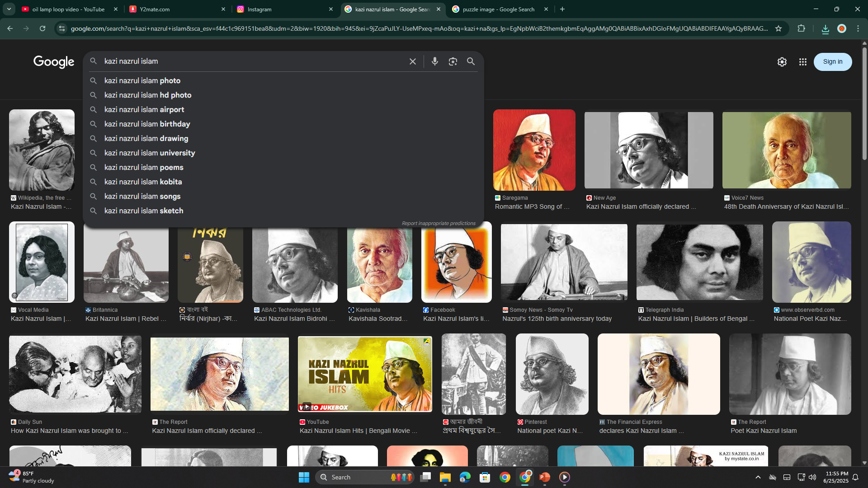
Task: Select suggestion kazi nazrul islam poems
Action: (x=283, y=167)
